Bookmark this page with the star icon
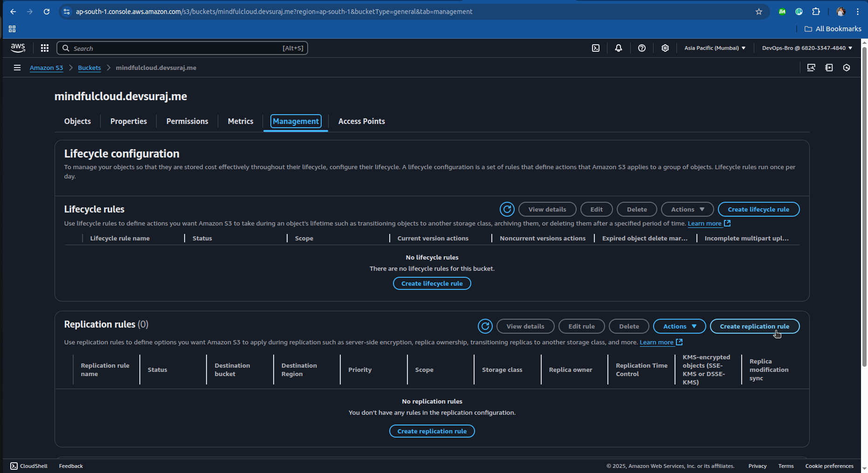 (759, 12)
